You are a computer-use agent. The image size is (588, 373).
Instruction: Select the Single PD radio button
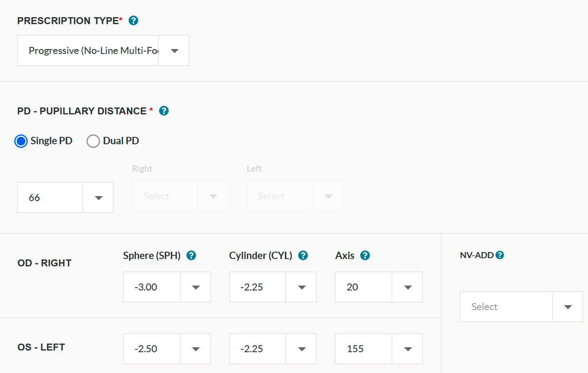pos(21,141)
